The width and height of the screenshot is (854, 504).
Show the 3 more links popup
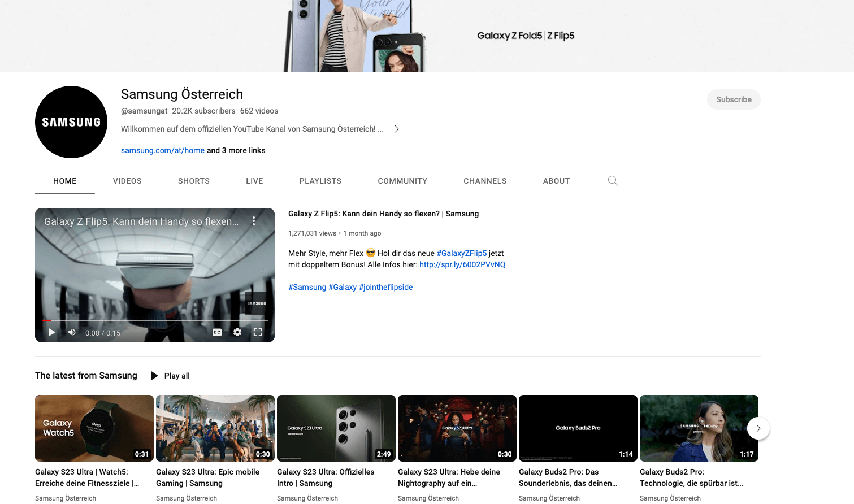pyautogui.click(x=236, y=150)
